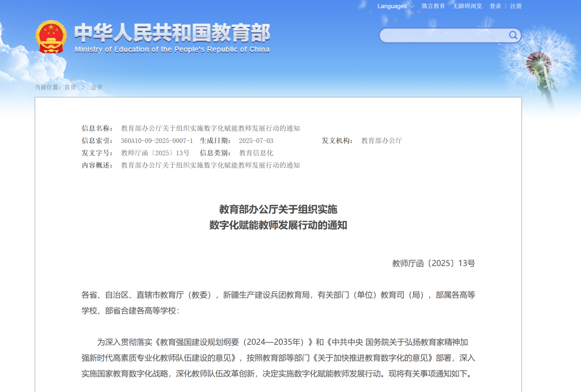Click the 内容概述 summary value
The width and height of the screenshot is (581, 392).
click(210, 165)
